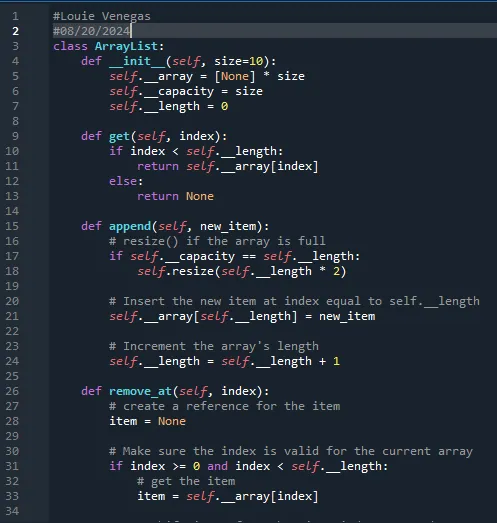The height and width of the screenshot is (523, 497).
Task: Click the '__init__' method name
Action: point(137,61)
